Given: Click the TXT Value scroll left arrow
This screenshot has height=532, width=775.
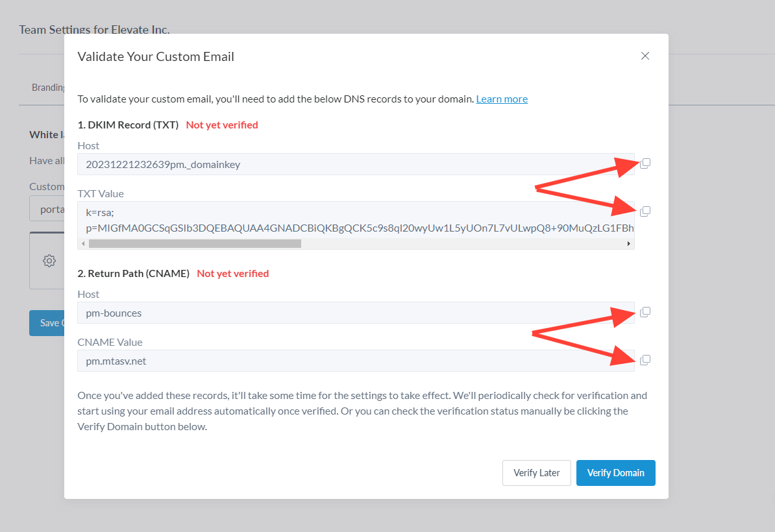Looking at the screenshot, I should click(82, 244).
